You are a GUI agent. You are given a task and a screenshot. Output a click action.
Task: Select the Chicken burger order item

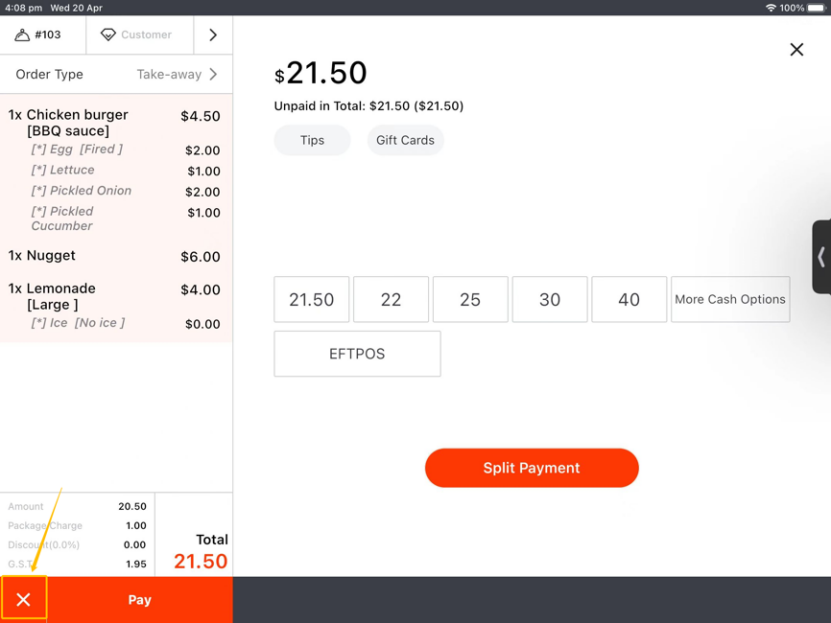(78, 115)
